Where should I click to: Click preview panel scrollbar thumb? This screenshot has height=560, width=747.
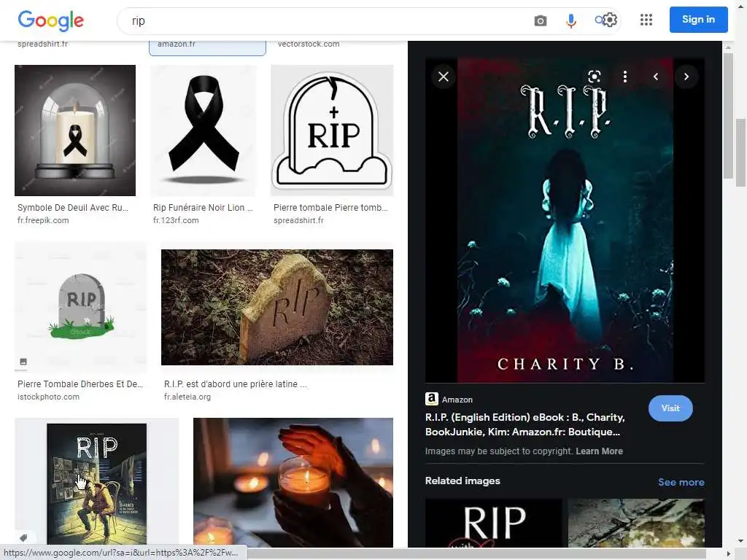point(728,116)
